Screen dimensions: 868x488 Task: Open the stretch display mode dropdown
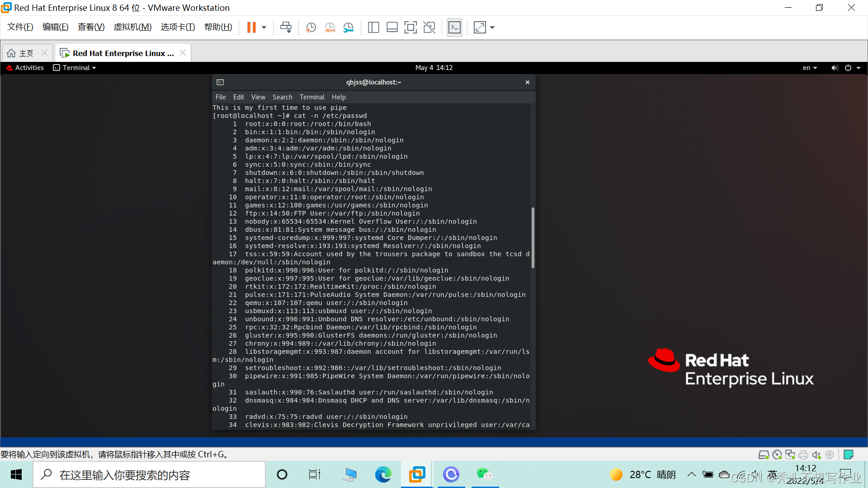click(x=491, y=27)
